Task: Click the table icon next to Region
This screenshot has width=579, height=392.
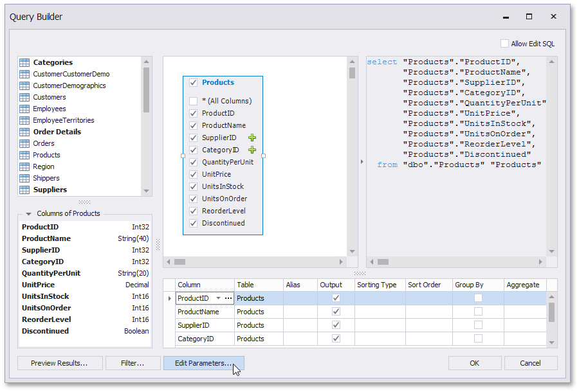Action: 24,166
